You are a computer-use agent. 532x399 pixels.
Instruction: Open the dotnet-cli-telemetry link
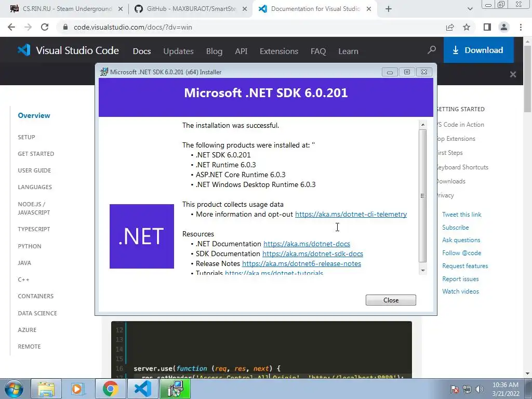tap(351, 214)
